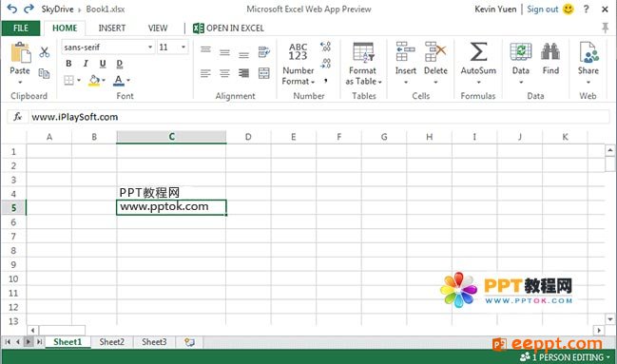Pin the ribbon with the pin icon

(x=606, y=28)
